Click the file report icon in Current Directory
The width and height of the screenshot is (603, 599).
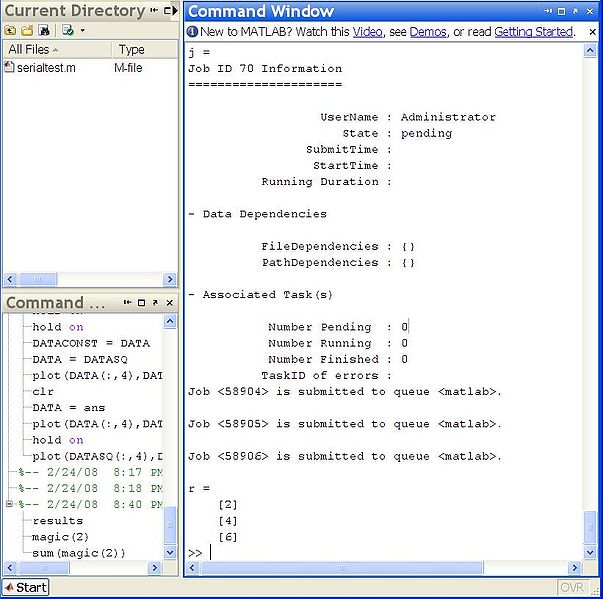[x=67, y=30]
